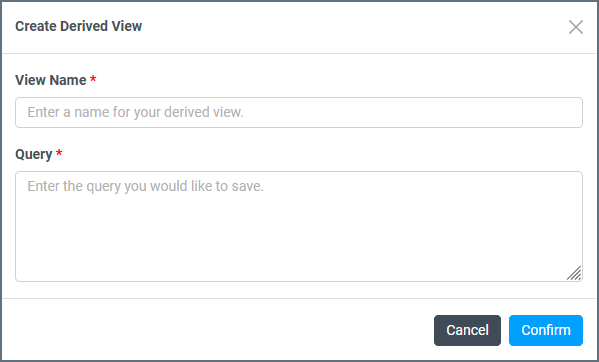The image size is (599, 362).
Task: Focus the View Name text field
Action: tap(299, 112)
